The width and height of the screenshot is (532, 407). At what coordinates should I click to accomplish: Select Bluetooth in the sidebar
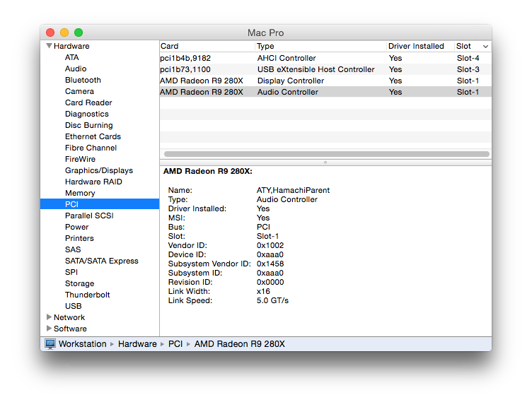[x=83, y=80]
